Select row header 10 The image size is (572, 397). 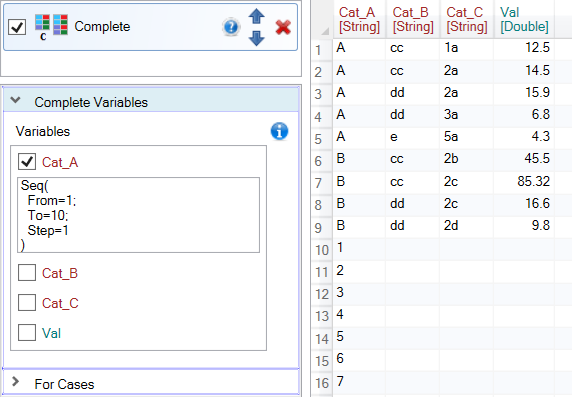coord(322,250)
